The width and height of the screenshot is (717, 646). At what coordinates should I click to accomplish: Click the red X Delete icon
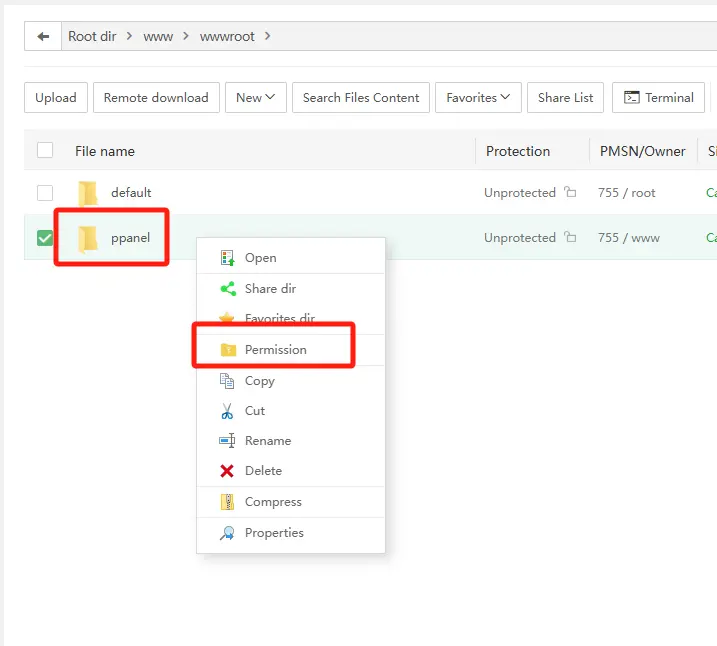[x=227, y=471]
